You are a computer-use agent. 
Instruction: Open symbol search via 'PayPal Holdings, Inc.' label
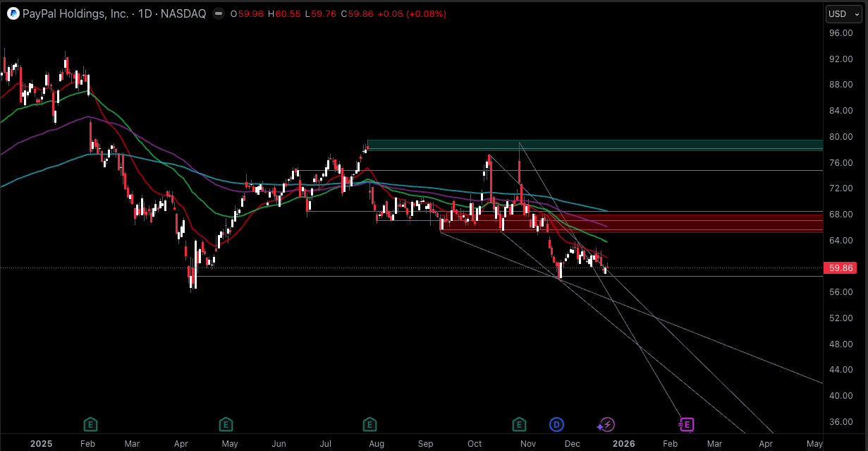(x=78, y=13)
